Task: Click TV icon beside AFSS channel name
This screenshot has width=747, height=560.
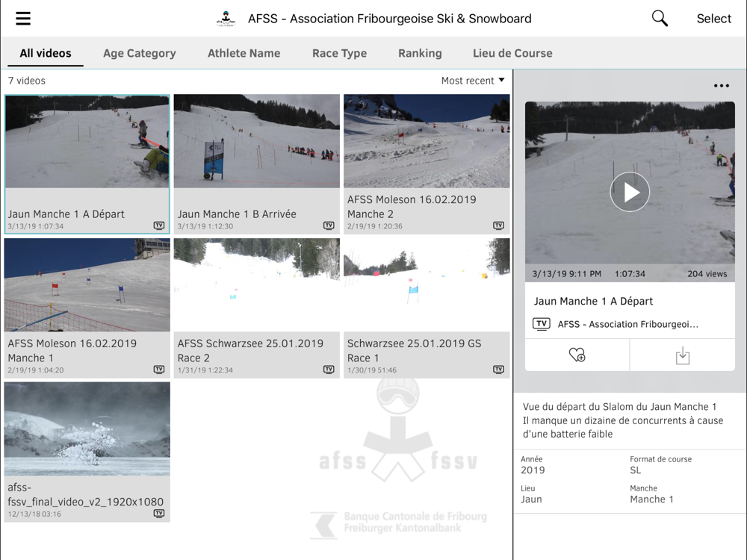Action: click(x=542, y=324)
